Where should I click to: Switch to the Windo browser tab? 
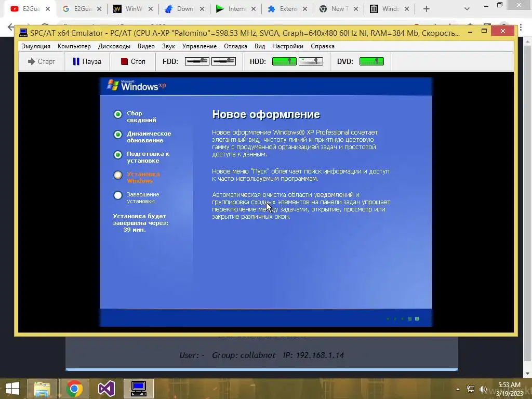pyautogui.click(x=390, y=9)
